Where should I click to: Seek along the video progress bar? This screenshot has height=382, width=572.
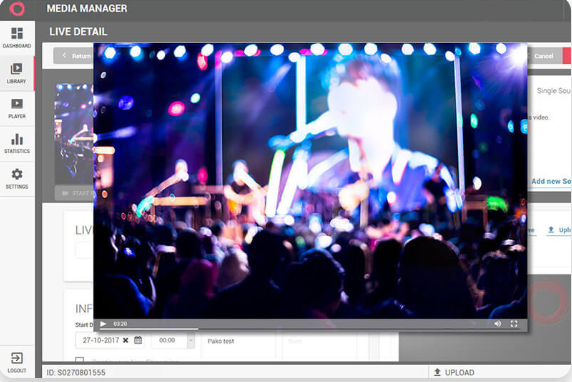tap(310, 329)
